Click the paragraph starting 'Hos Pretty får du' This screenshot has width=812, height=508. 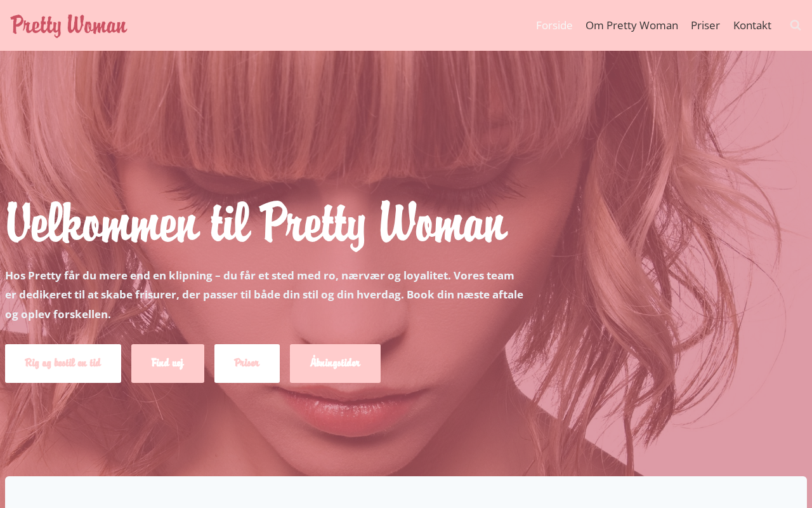(x=264, y=295)
